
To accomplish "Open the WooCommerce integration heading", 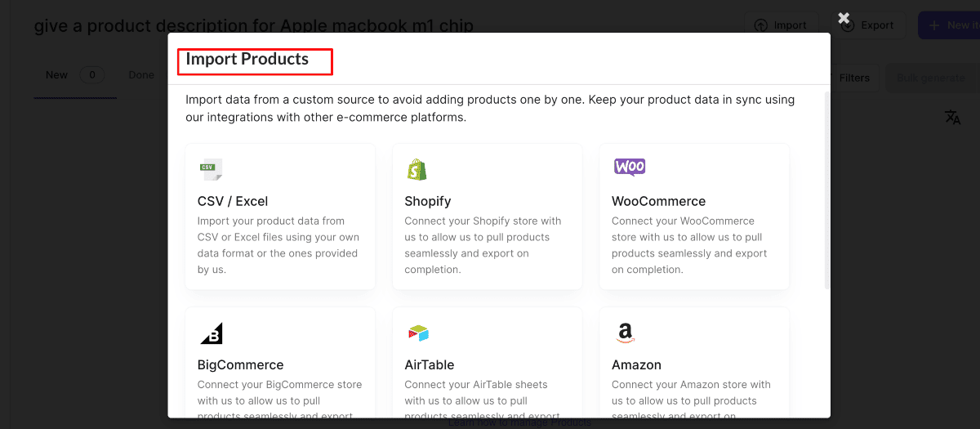I will point(658,201).
